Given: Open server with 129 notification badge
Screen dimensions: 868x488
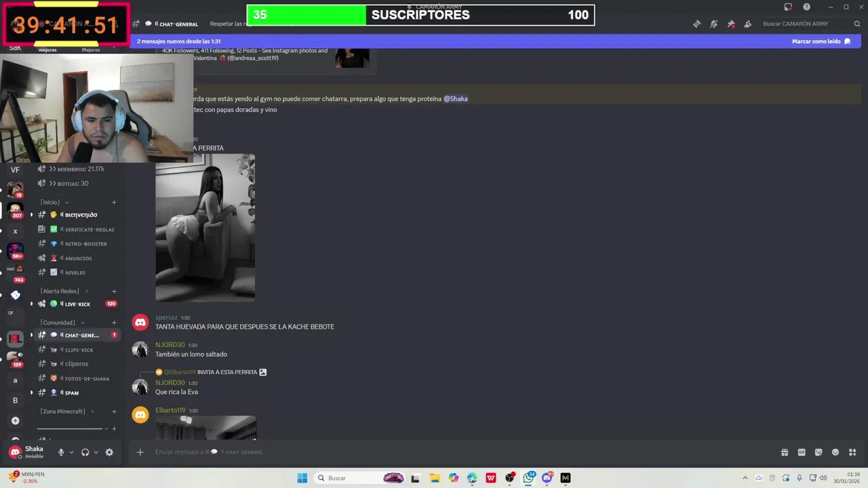Looking at the screenshot, I should 15,358.
